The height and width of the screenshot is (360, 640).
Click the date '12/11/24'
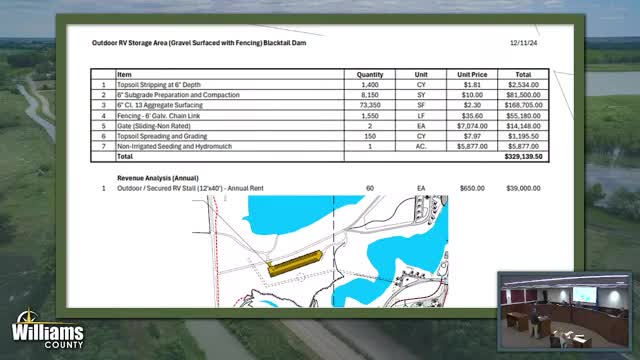click(524, 43)
